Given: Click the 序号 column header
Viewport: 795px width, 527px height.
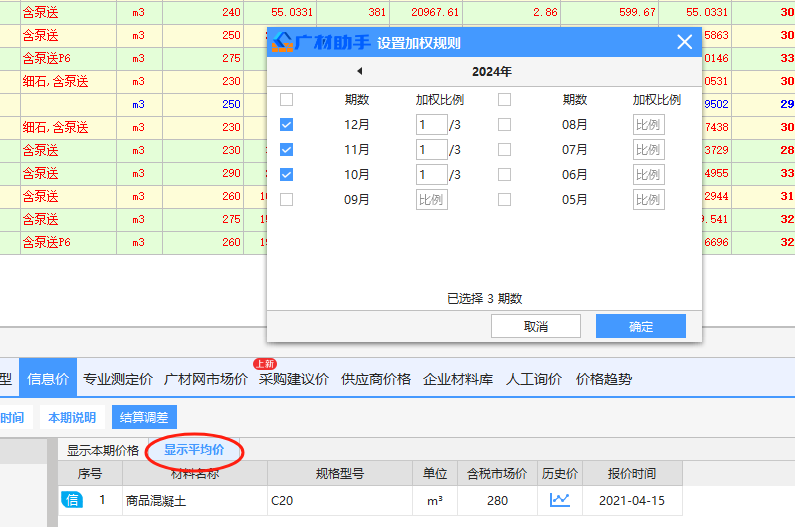Looking at the screenshot, I should (x=90, y=473).
